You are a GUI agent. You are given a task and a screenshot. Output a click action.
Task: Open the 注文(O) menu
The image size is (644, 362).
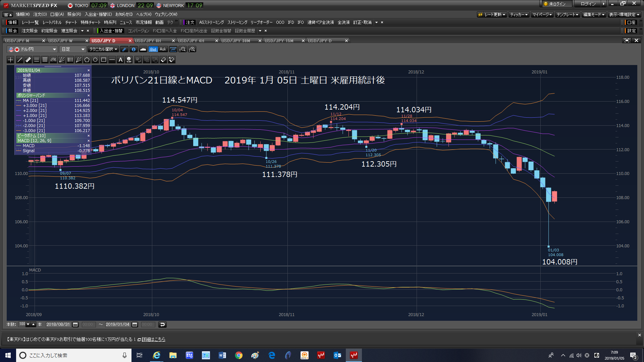coord(40,14)
